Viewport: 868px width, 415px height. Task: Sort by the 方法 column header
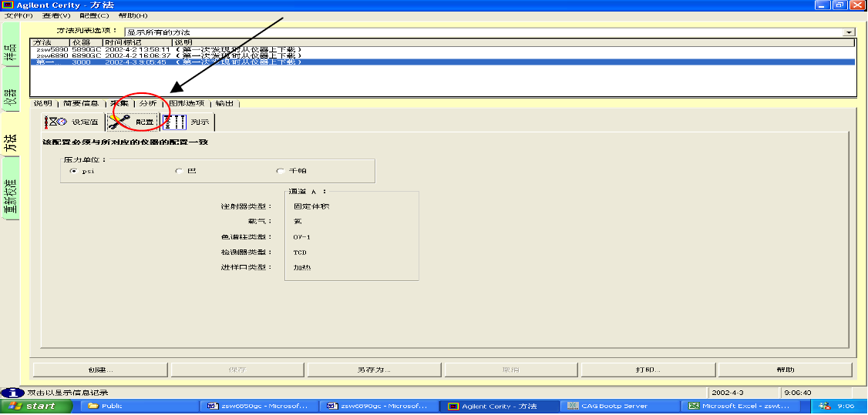click(50, 42)
